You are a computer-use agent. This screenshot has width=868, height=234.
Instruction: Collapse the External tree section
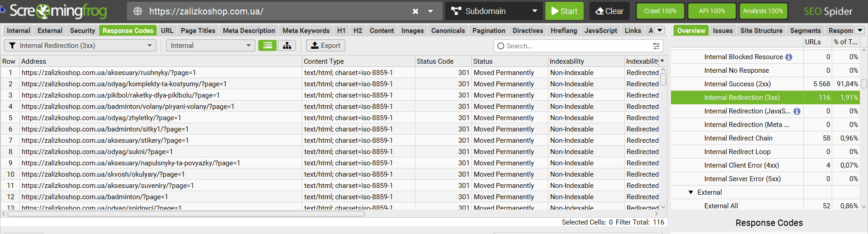(x=691, y=192)
